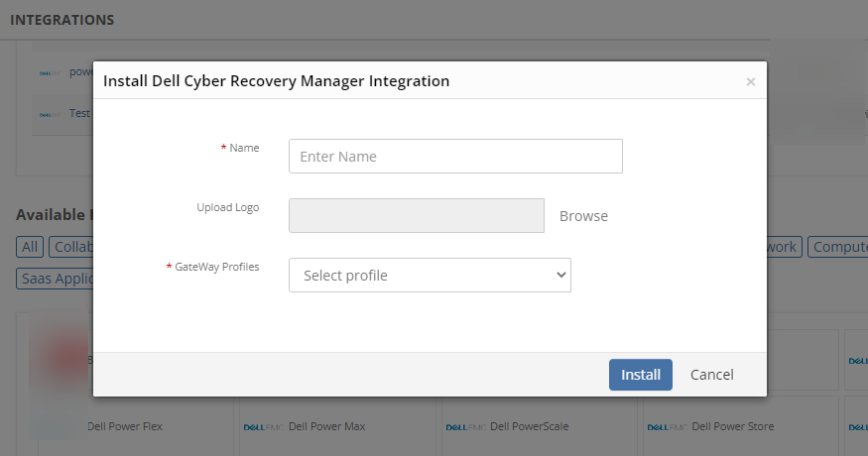Click the Install button
Screen dimensions: 868x456
coord(641,375)
